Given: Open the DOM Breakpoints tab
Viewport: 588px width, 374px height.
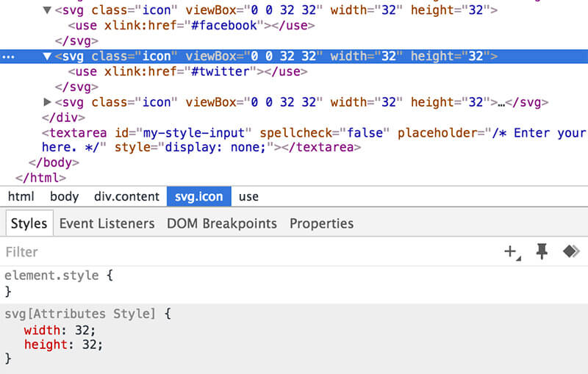Looking at the screenshot, I should (x=222, y=223).
